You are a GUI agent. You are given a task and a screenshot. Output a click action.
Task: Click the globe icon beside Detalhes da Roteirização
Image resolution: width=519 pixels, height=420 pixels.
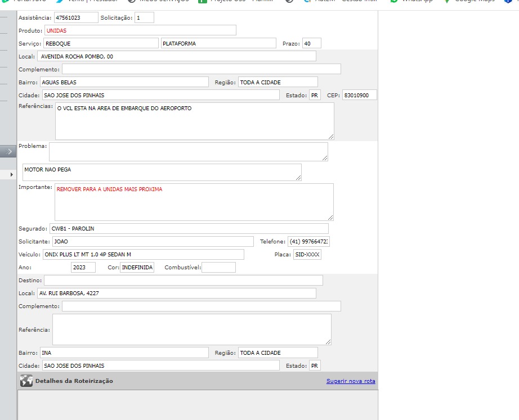point(26,381)
